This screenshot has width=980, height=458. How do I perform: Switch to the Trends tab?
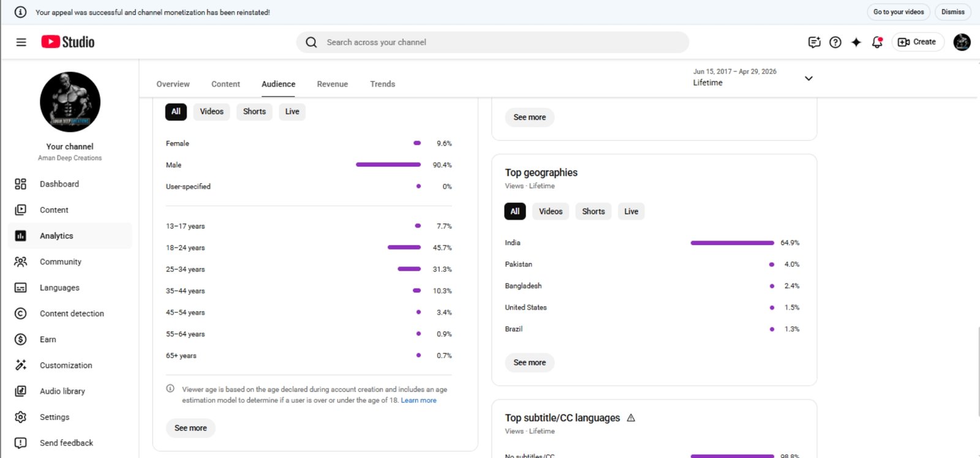click(x=382, y=84)
